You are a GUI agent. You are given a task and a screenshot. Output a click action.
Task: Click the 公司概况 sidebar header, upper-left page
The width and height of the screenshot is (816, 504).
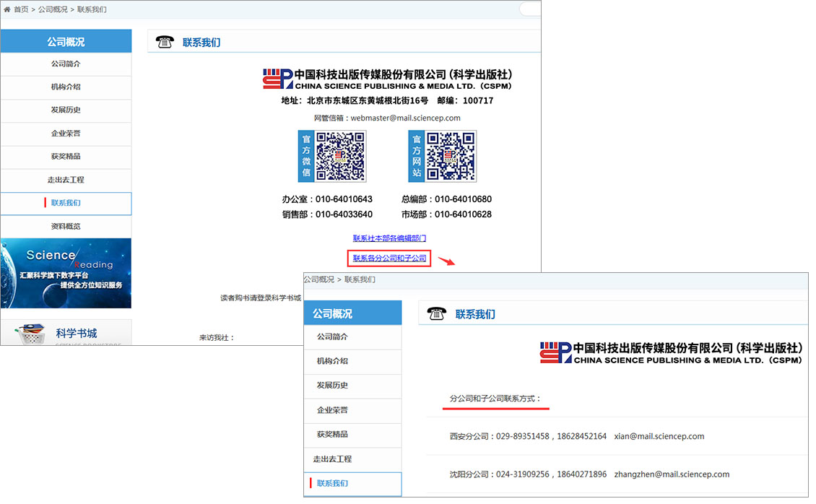(66, 41)
